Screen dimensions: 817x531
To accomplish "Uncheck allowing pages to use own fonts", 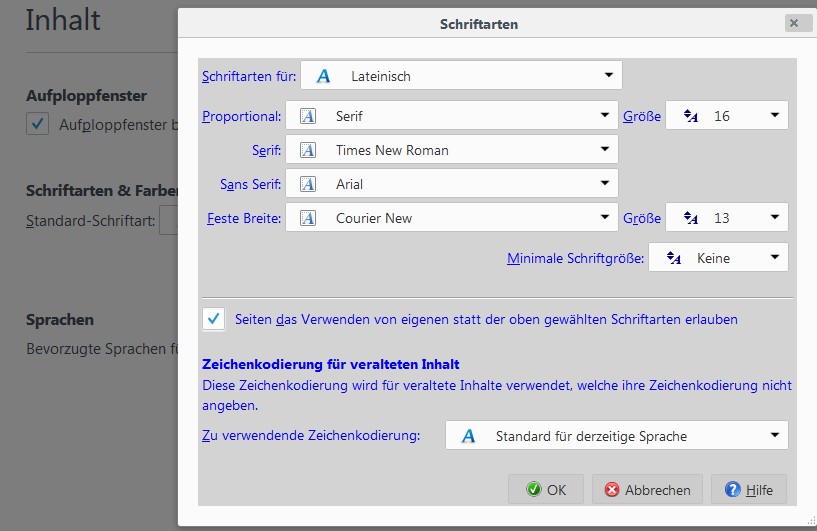I will pos(213,319).
